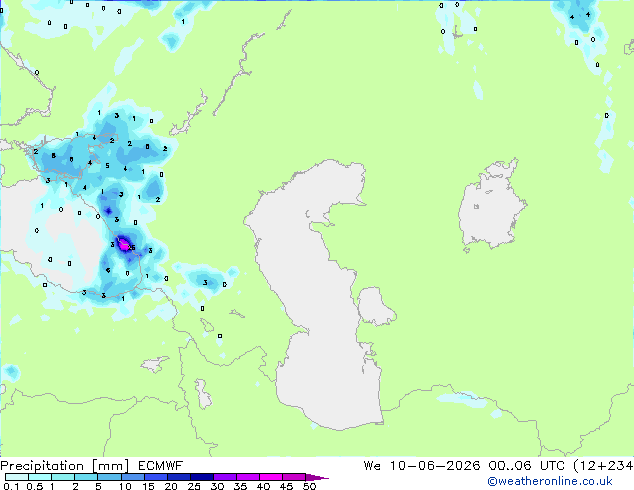
Task: Click the magenta precipitation maximum on the coast
Action: coord(123,244)
